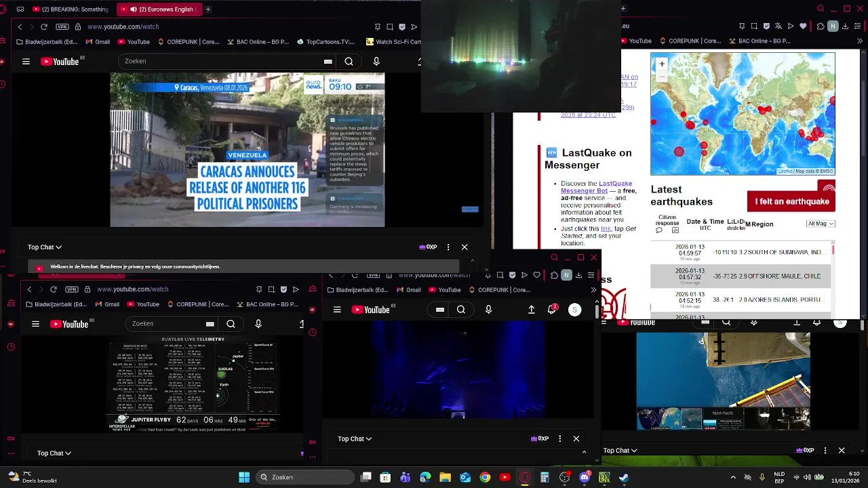This screenshot has width=868, height=488.
Task: Select SOUTH OF SUMBAWA earthquake row
Action: pyautogui.click(x=741, y=251)
